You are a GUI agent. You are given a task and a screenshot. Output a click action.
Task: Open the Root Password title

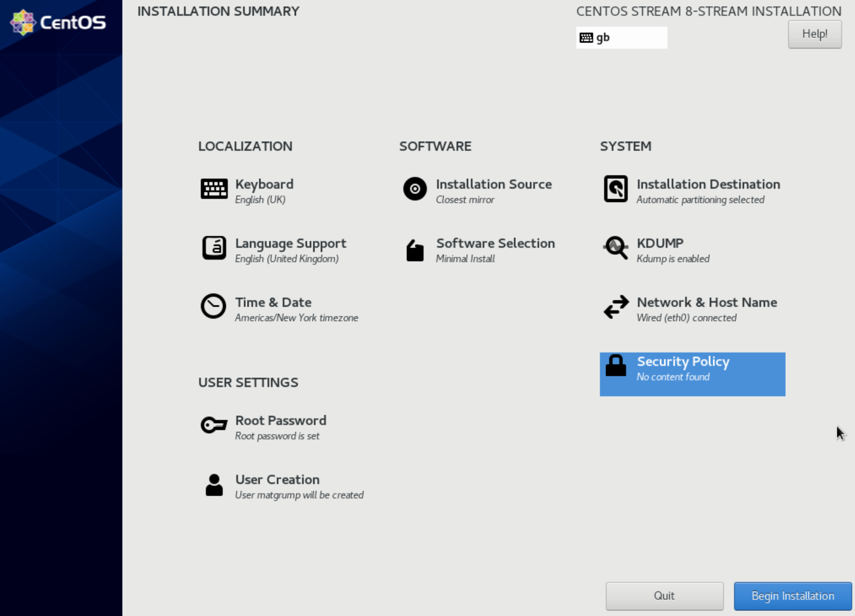tap(281, 420)
